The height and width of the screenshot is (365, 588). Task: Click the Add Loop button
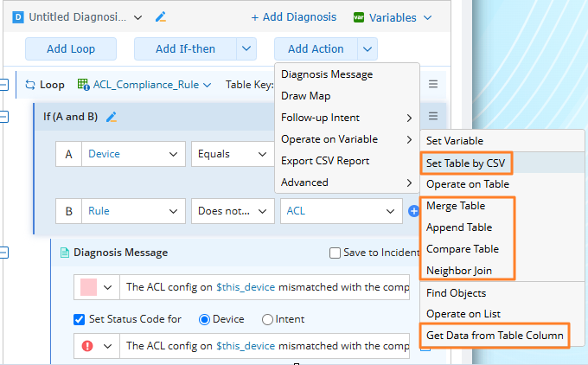(x=71, y=49)
